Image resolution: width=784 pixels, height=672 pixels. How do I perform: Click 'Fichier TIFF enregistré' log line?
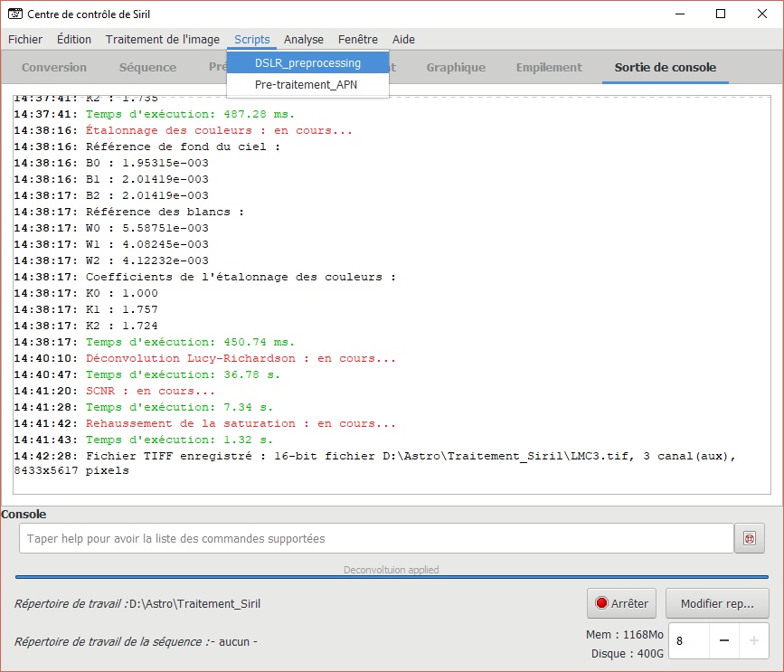click(375, 463)
